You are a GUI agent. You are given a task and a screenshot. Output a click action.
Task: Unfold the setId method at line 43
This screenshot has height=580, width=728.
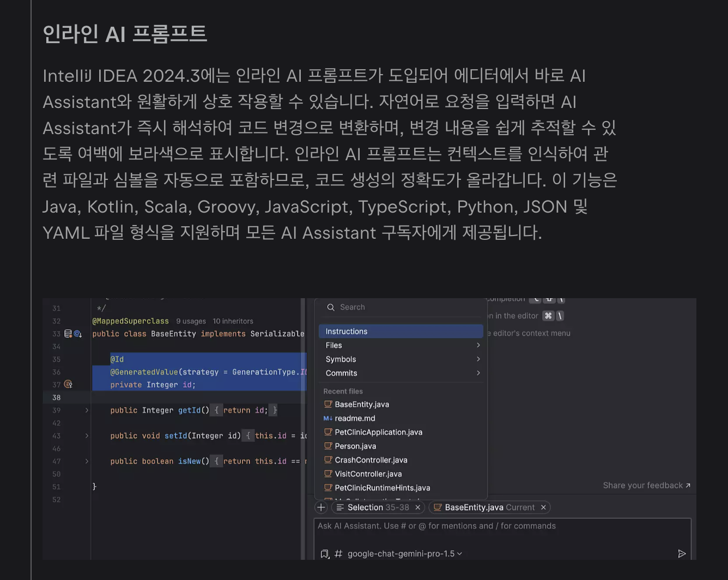click(x=87, y=436)
